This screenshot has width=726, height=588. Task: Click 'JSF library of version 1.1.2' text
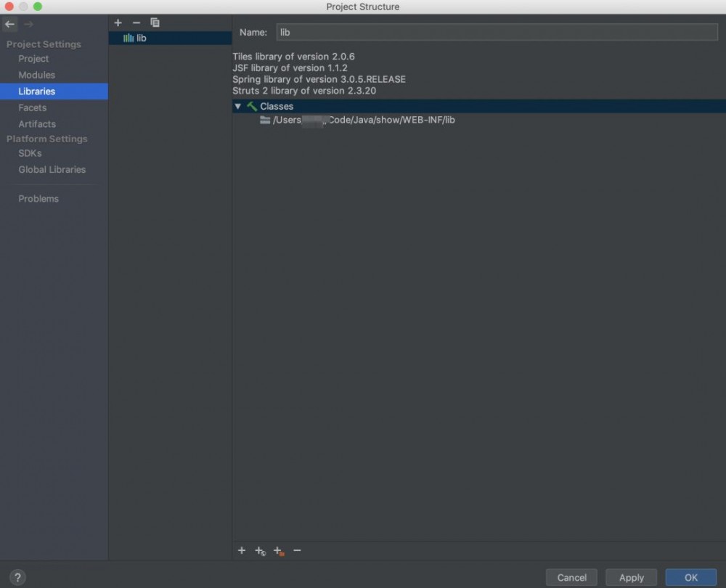[290, 68]
